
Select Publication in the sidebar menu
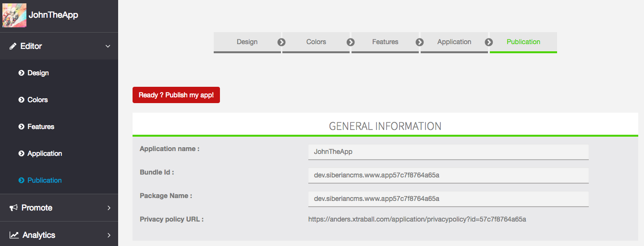pyautogui.click(x=44, y=180)
